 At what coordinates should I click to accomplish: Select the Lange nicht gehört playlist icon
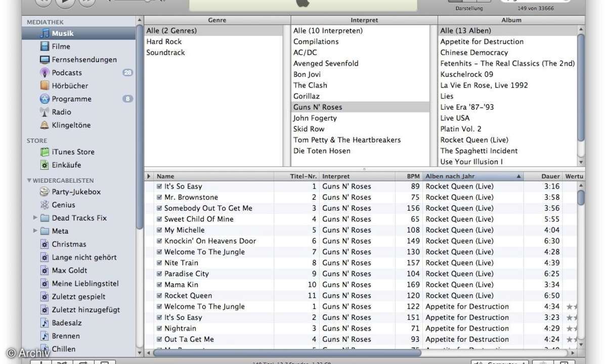pyautogui.click(x=45, y=257)
